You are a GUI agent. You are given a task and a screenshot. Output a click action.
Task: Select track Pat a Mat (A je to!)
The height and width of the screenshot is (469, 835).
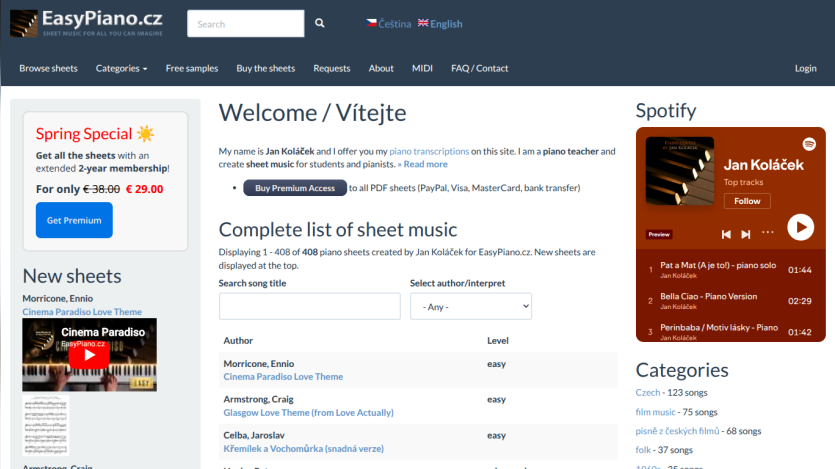pyautogui.click(x=731, y=269)
